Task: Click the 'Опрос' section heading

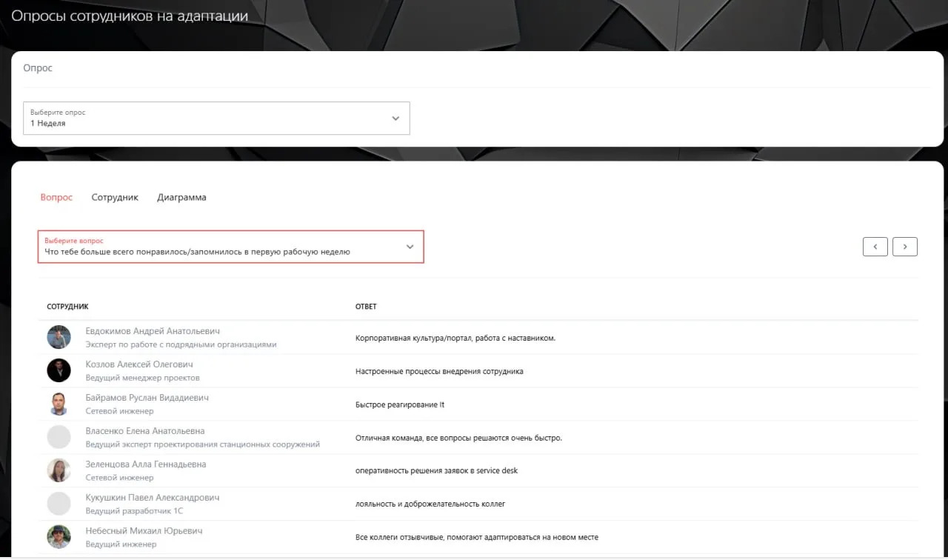Action: [x=38, y=68]
